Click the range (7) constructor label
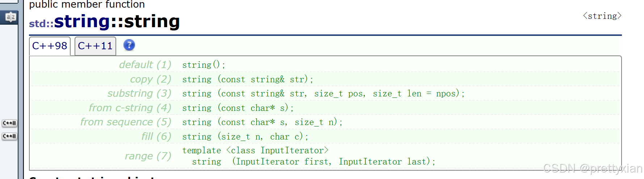 (148, 156)
